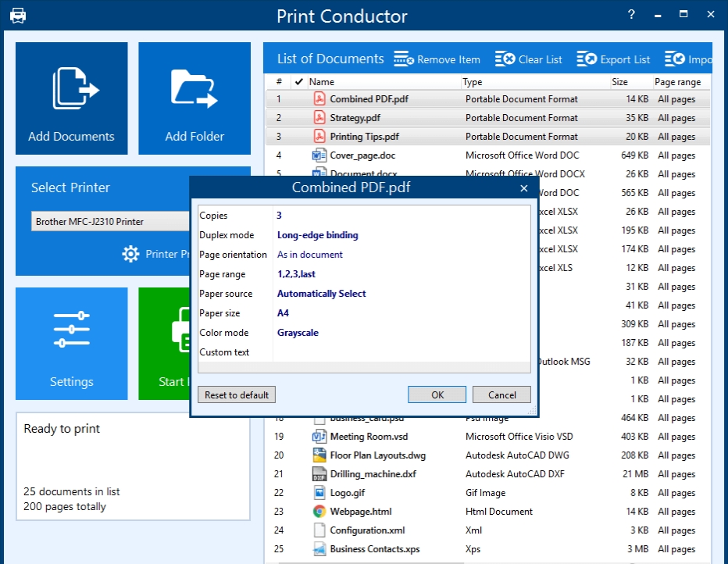This screenshot has height=564, width=728.
Task: Change the Color mode Grayscale value
Action: [298, 333]
